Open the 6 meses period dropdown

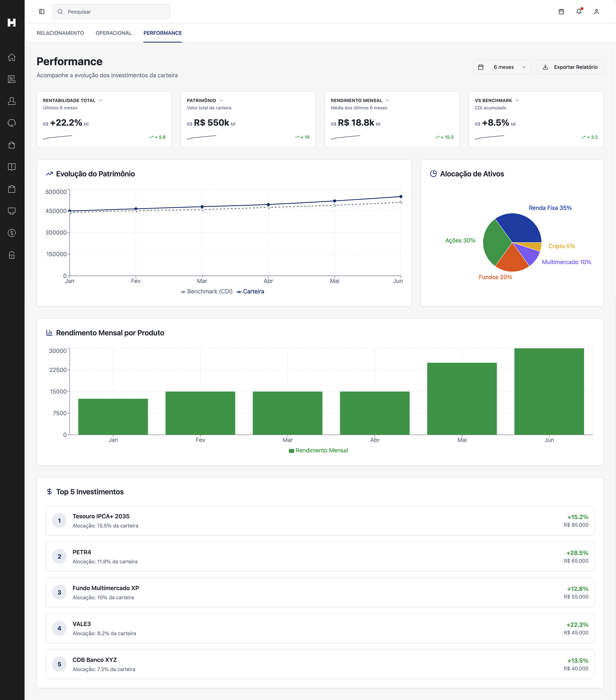pos(502,67)
